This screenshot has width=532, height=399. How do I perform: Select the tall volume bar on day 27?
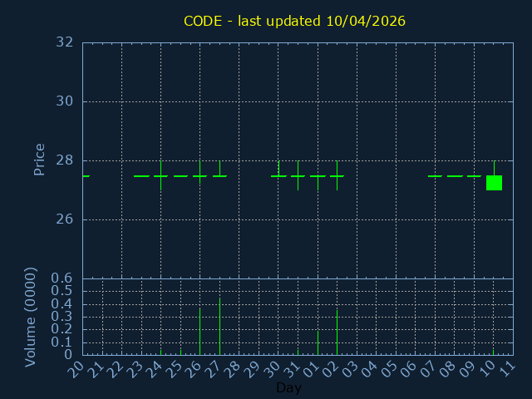click(x=219, y=327)
